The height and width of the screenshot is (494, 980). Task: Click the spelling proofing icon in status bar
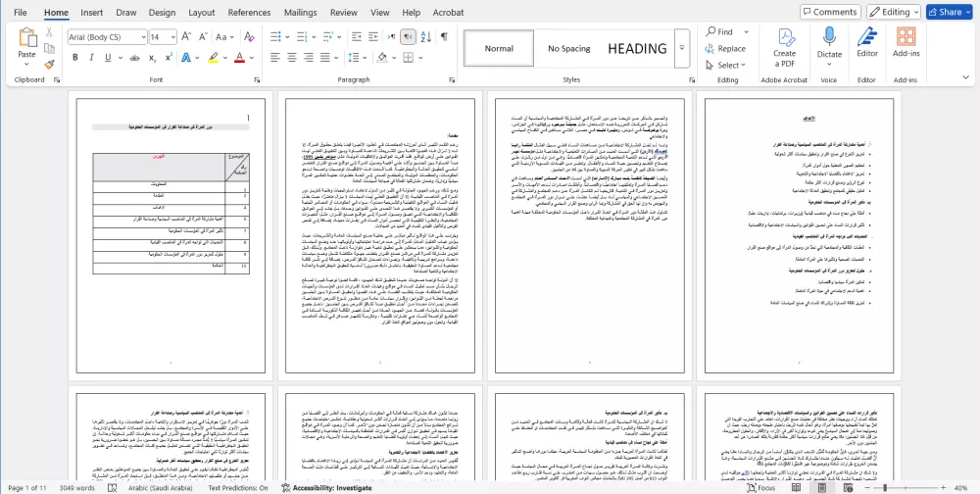point(113,488)
